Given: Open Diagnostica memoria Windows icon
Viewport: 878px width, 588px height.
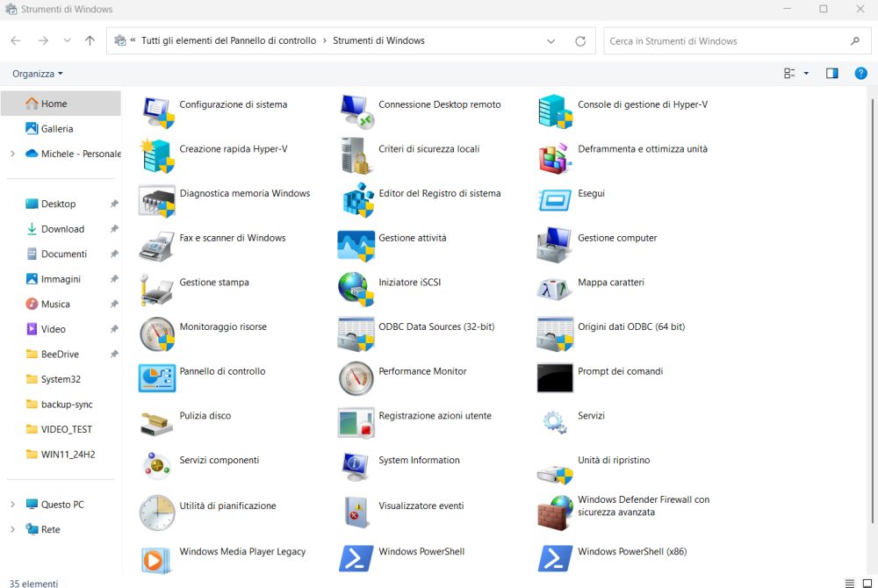Looking at the screenshot, I should tap(157, 201).
